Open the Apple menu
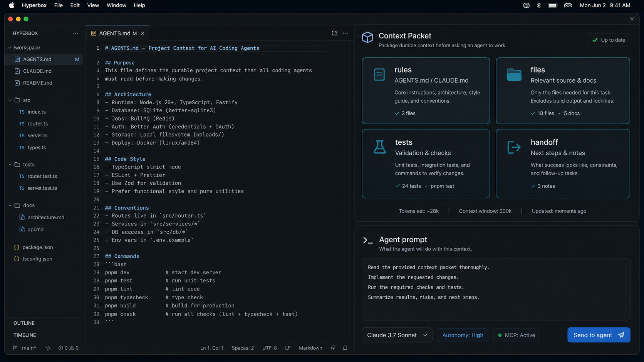The height and width of the screenshot is (362, 644). [12, 5]
